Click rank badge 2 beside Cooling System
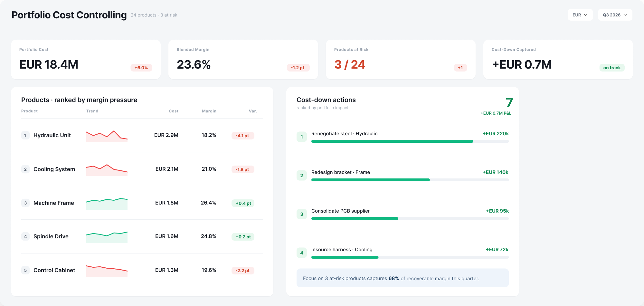The width and height of the screenshot is (644, 306). coord(25,169)
